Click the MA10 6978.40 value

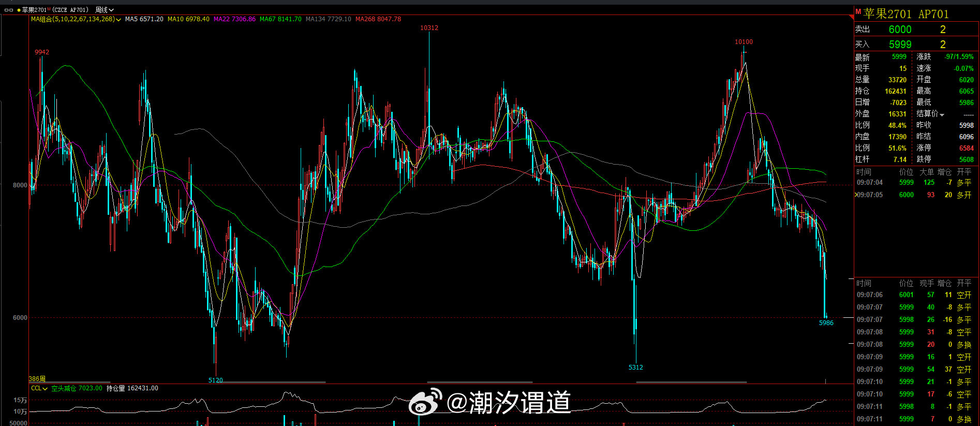tap(188, 19)
